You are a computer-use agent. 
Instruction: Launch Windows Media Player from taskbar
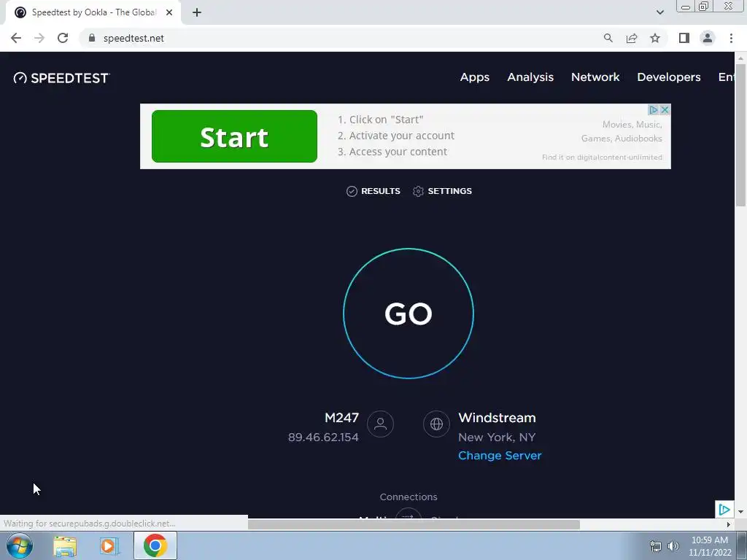pos(109,545)
